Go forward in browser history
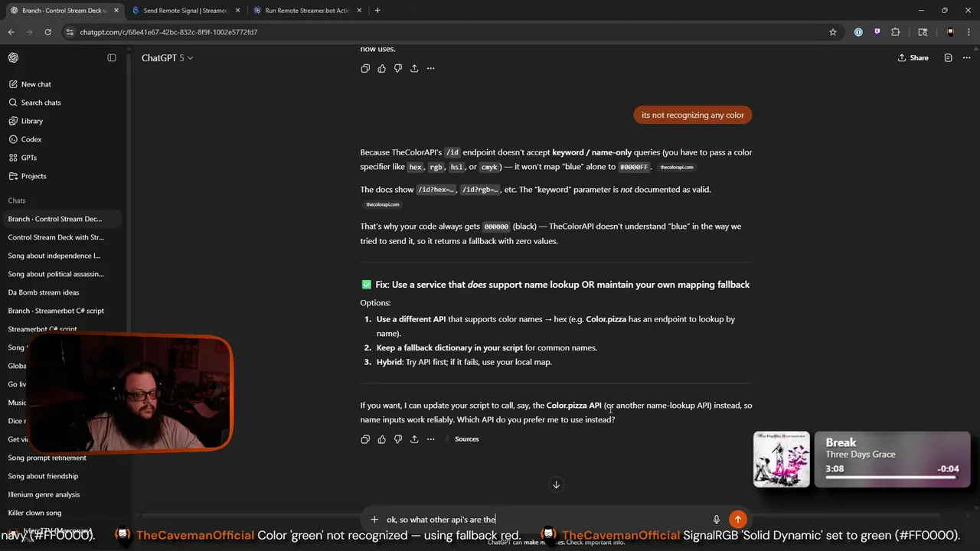Image resolution: width=980 pixels, height=551 pixels. click(x=30, y=32)
